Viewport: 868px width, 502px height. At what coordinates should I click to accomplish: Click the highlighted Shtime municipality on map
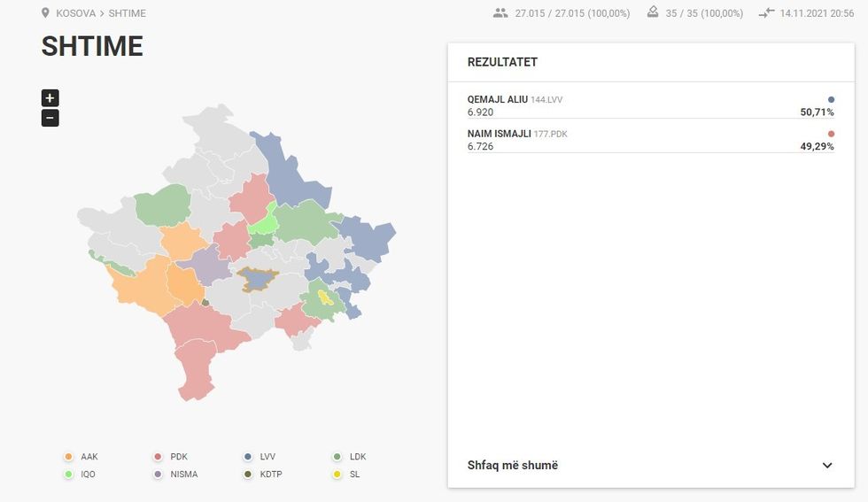pyautogui.click(x=258, y=280)
